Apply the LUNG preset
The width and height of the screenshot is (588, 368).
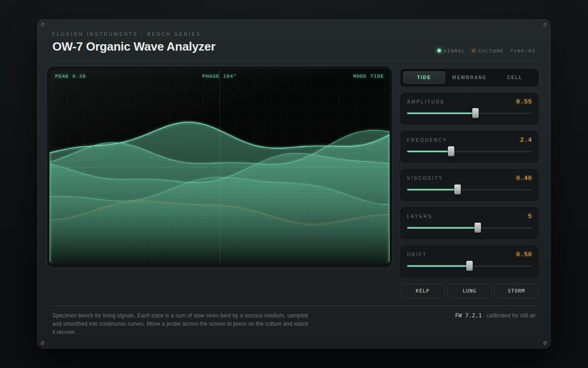pos(469,291)
